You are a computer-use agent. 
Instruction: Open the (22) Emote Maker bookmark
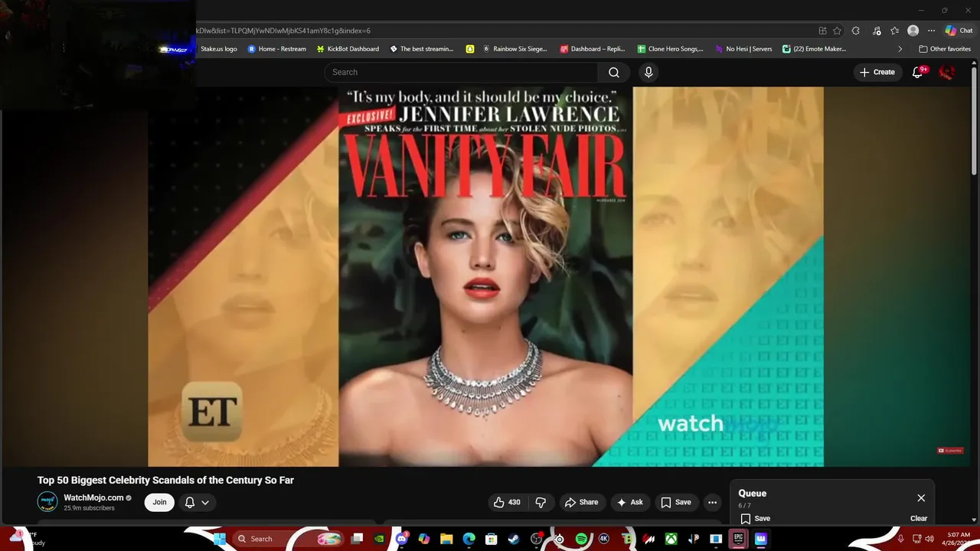pyautogui.click(x=814, y=49)
